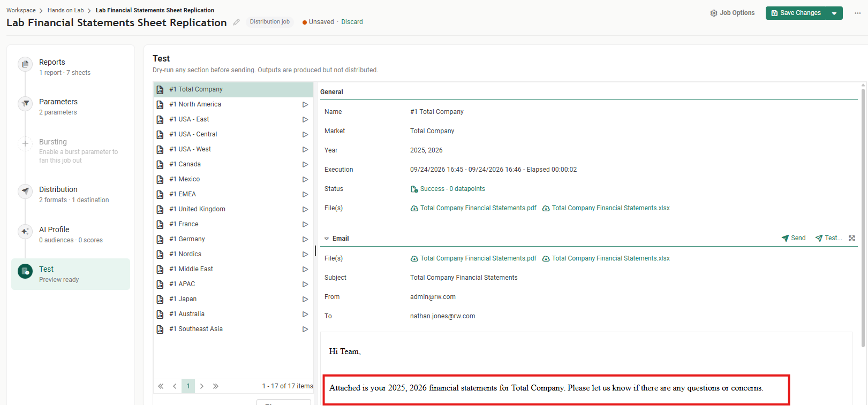Select #1 Total Company row
This screenshot has height=406, width=868.
click(233, 89)
